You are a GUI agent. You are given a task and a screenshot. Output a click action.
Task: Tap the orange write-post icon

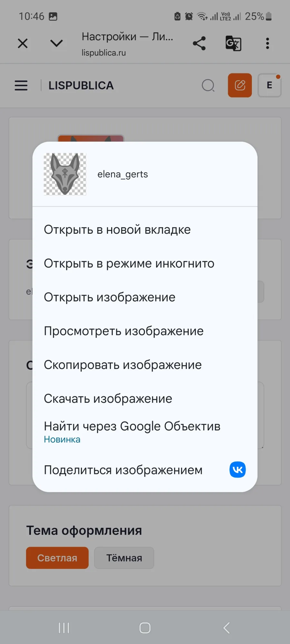(x=240, y=85)
